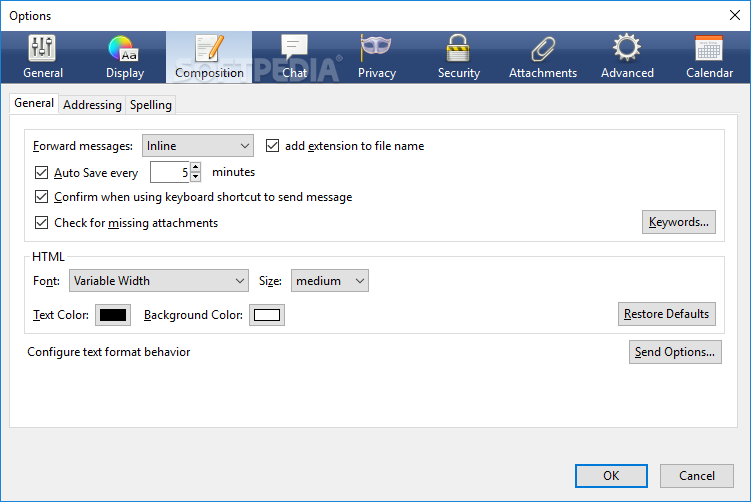The height and width of the screenshot is (502, 751).
Task: Open the Advanced gear category
Action: pyautogui.click(x=627, y=57)
